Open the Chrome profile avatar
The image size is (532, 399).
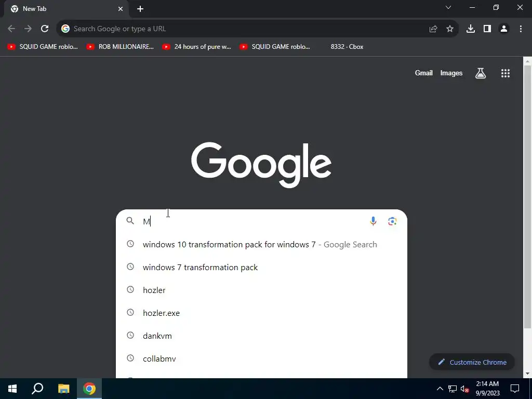[504, 29]
